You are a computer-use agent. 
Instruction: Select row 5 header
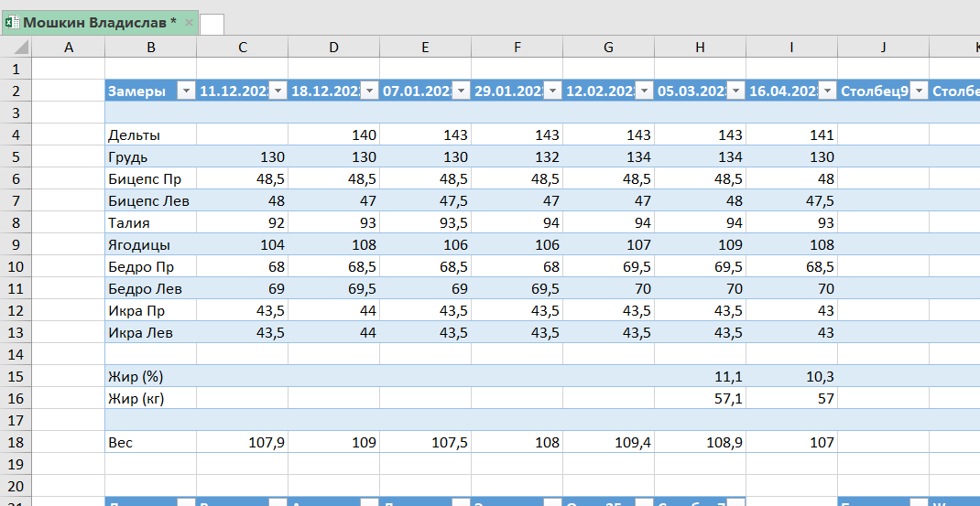pyautogui.click(x=16, y=156)
